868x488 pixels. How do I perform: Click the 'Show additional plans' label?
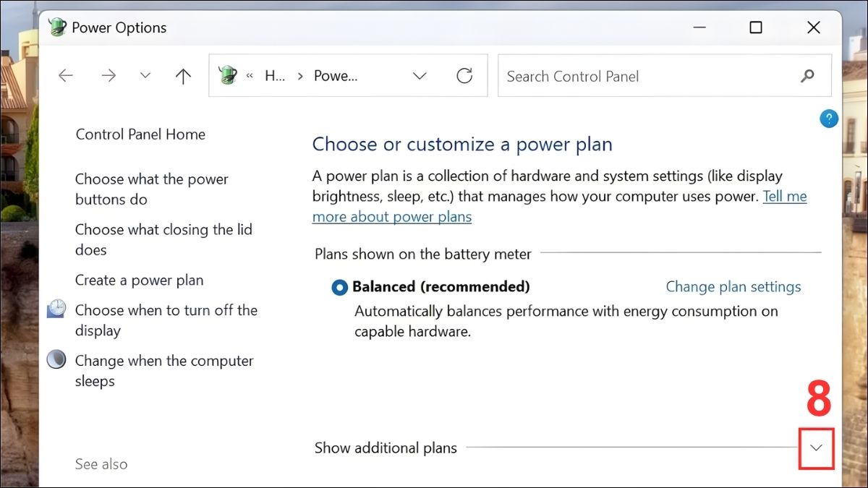click(x=386, y=448)
